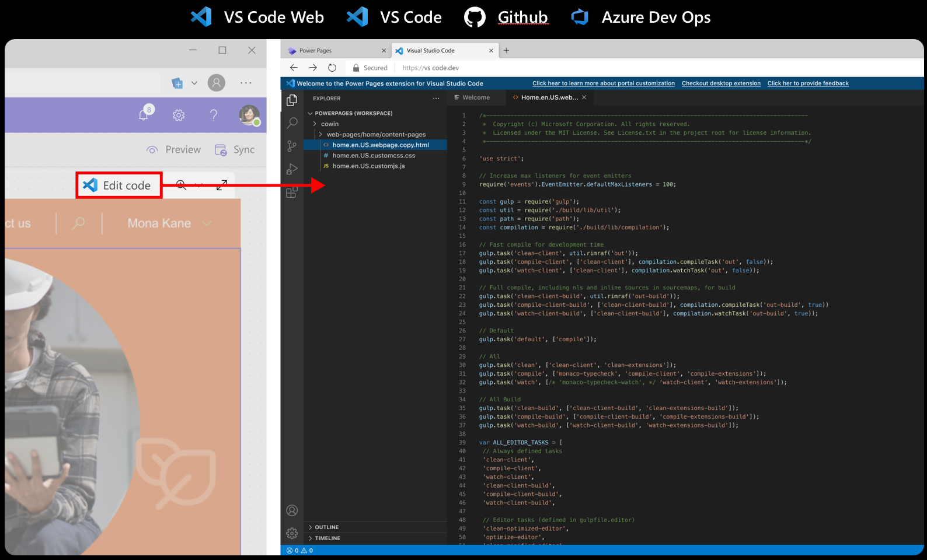The width and height of the screenshot is (927, 560).
Task: Select home.en.US.webpage.copy.html file
Action: [375, 145]
